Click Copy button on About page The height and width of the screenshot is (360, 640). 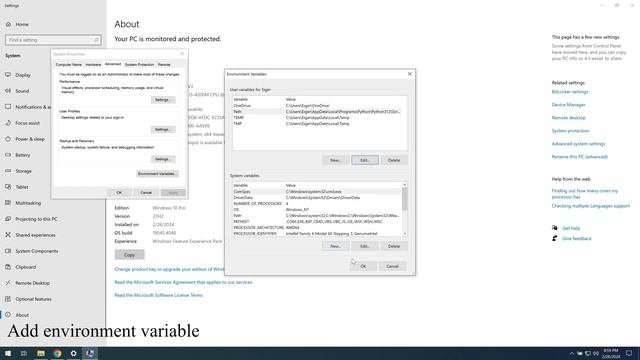coord(129,255)
